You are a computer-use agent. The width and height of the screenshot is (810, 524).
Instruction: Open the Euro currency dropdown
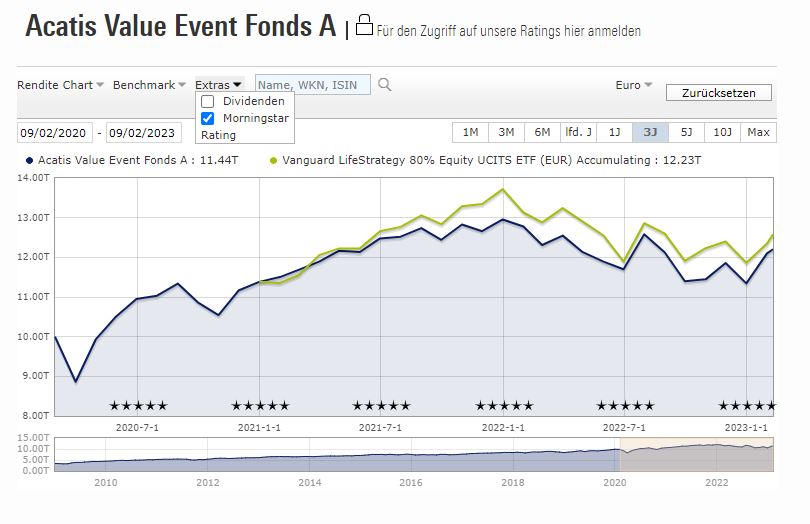click(x=634, y=85)
